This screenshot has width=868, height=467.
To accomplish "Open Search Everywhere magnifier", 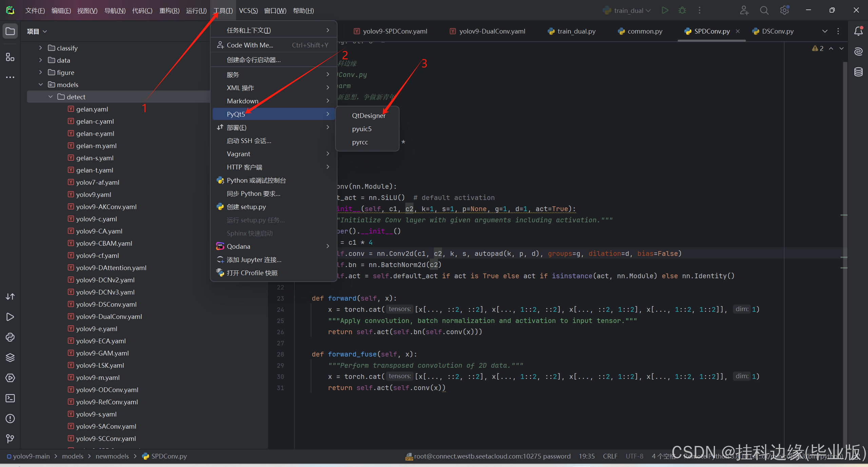I will click(x=764, y=10).
